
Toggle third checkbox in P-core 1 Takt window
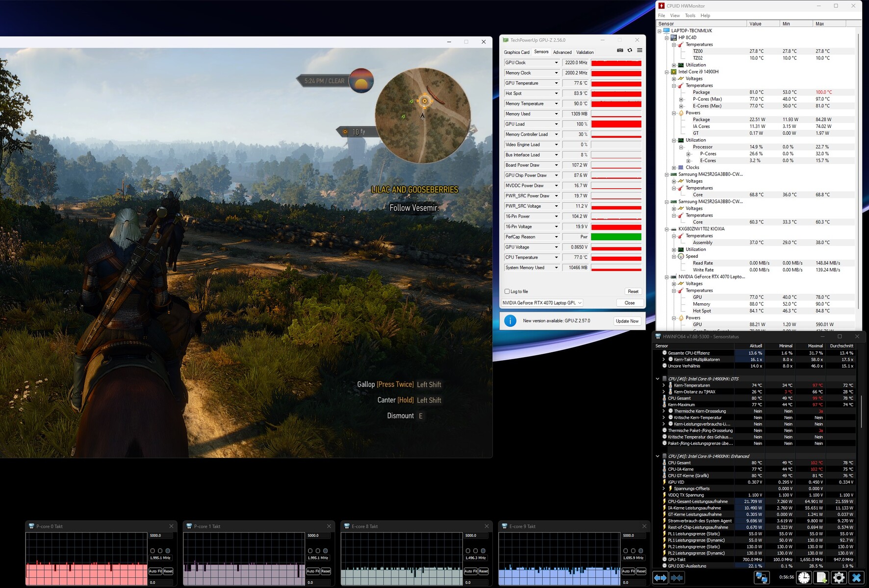click(326, 551)
